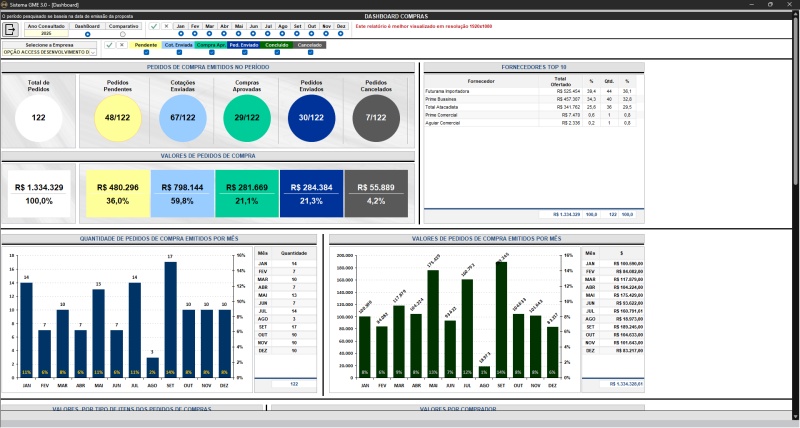Toggle the Dez month filter
The width and height of the screenshot is (800, 428).
pos(341,33)
